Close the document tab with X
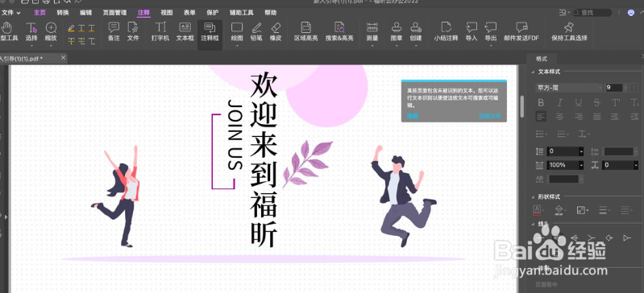644x293 pixels. pyautogui.click(x=63, y=58)
